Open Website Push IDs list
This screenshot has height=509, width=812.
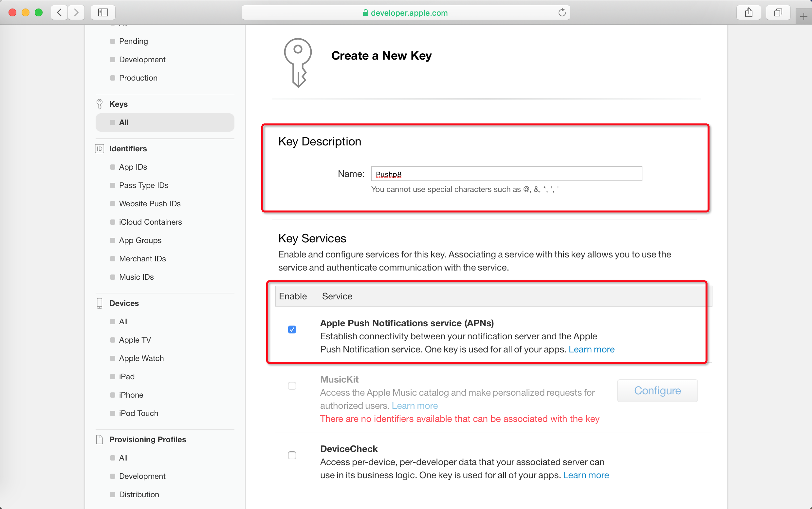150,204
